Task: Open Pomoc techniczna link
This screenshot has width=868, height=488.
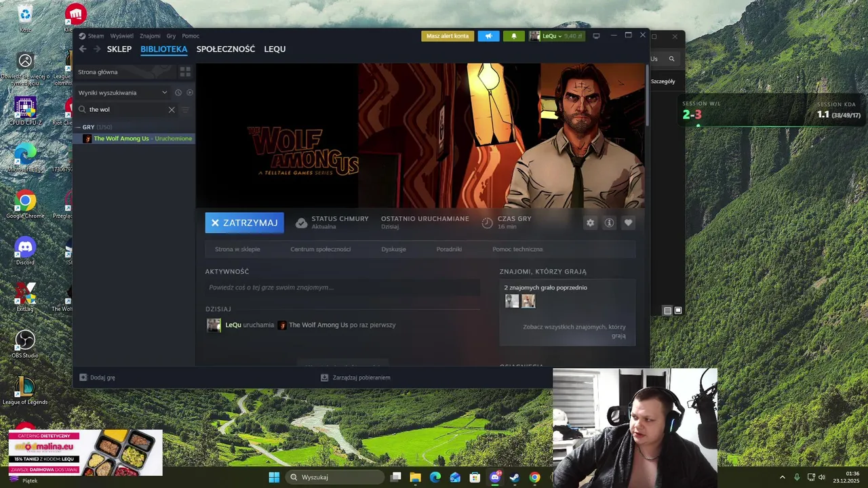Action: pyautogui.click(x=517, y=249)
